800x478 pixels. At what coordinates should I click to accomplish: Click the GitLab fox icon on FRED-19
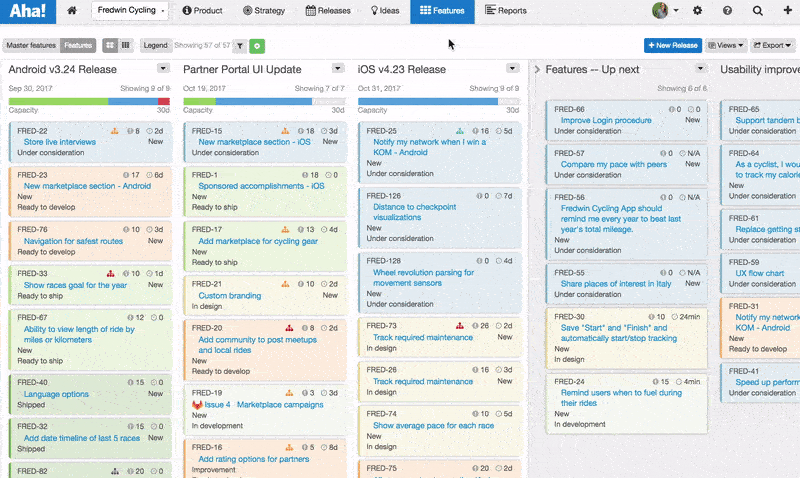197,405
